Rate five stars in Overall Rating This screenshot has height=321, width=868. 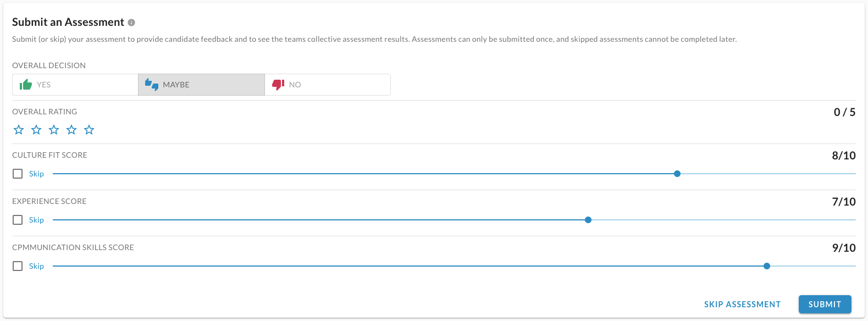(x=89, y=130)
